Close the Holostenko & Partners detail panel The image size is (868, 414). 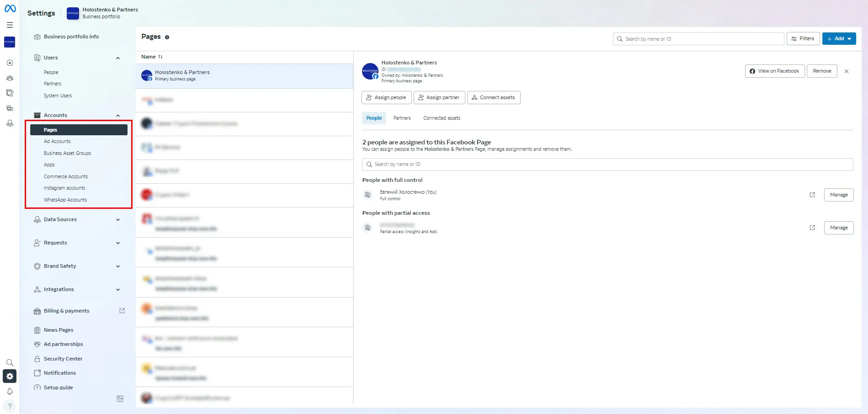(x=847, y=71)
